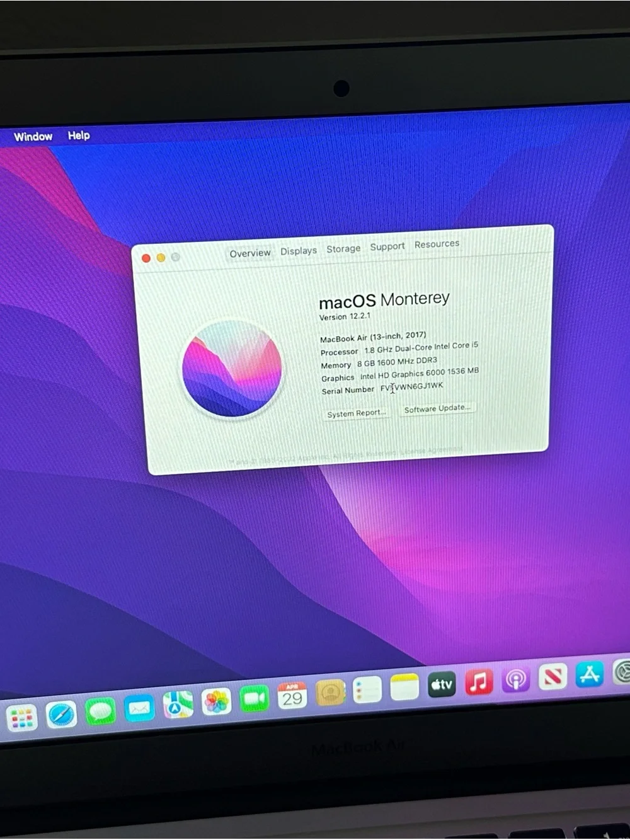Click the System Report button
Viewport: 630px width, 840px height.
click(x=356, y=413)
